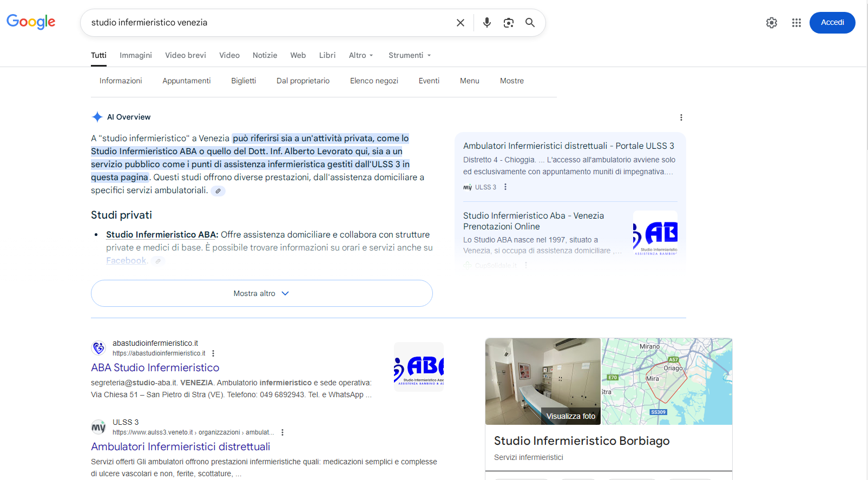This screenshot has width=868, height=480.
Task: Open the settings gear icon
Action: pyautogui.click(x=771, y=23)
